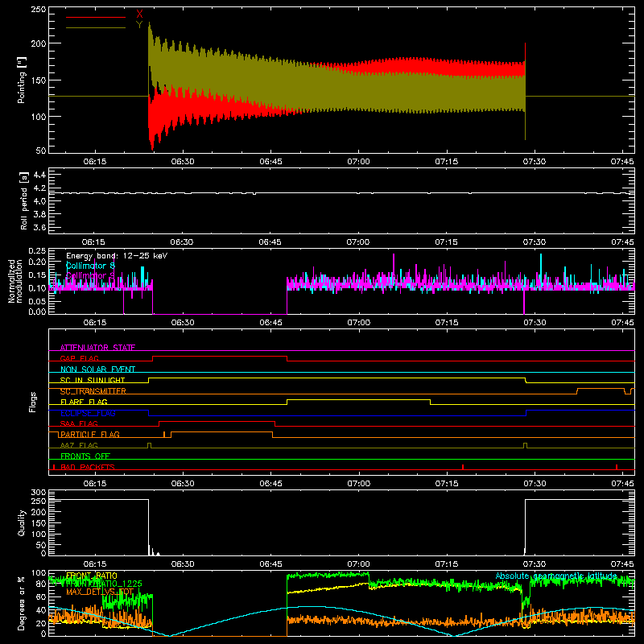This screenshot has width=644, height=644.
Task: Click the olive Y legend line sample
Action: (x=96, y=28)
